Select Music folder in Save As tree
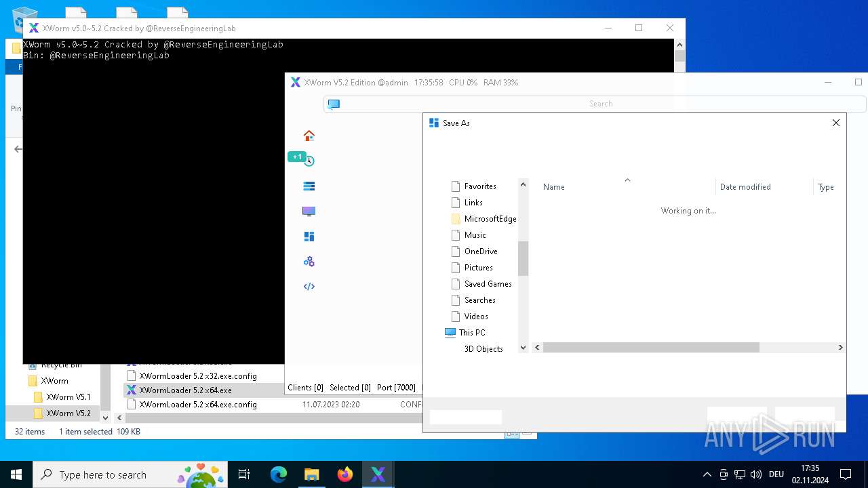The height and width of the screenshot is (488, 868). point(475,235)
